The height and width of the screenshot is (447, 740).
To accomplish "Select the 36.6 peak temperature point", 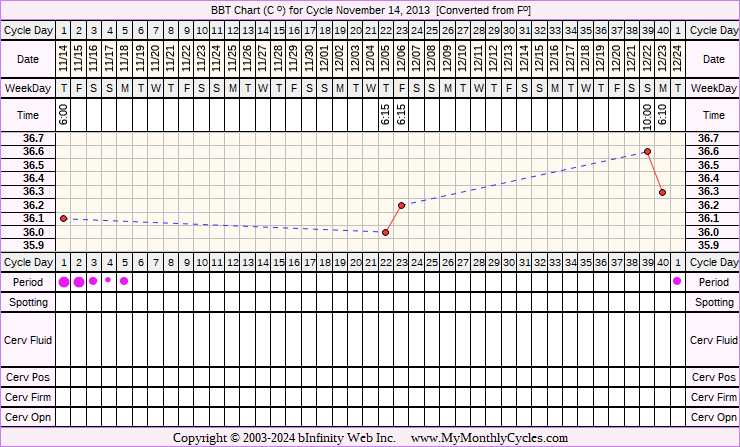I will (x=647, y=151).
